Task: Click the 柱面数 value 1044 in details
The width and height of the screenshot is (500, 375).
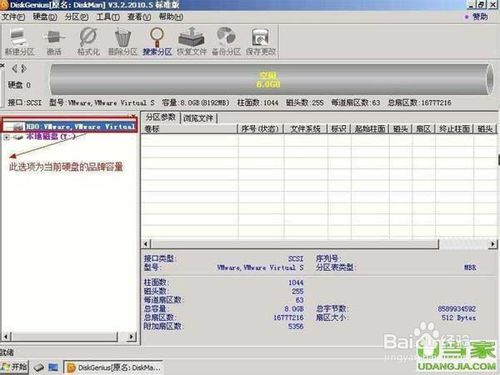Action: pos(296,283)
